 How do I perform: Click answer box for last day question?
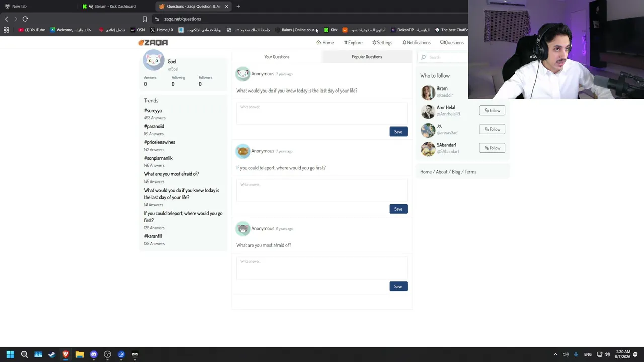(321, 113)
